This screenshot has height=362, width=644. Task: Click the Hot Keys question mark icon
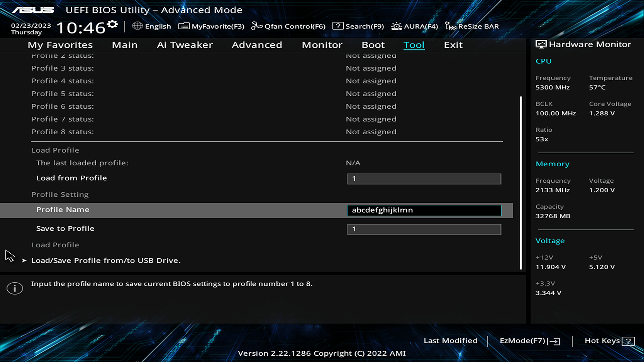pos(628,341)
